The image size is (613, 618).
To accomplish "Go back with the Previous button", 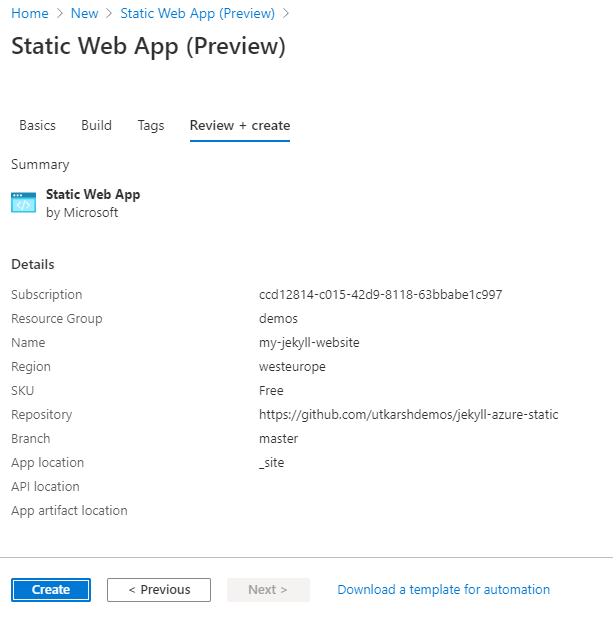I will pyautogui.click(x=159, y=590).
